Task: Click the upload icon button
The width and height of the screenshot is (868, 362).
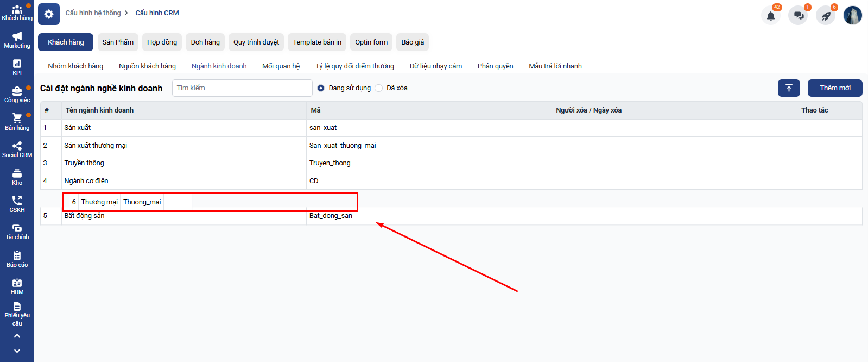Action: (789, 88)
